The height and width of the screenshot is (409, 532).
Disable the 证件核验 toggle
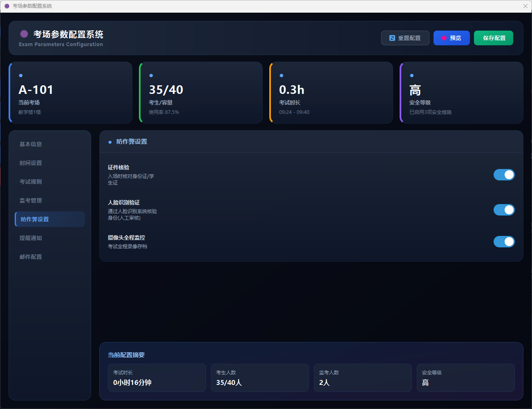(x=504, y=175)
